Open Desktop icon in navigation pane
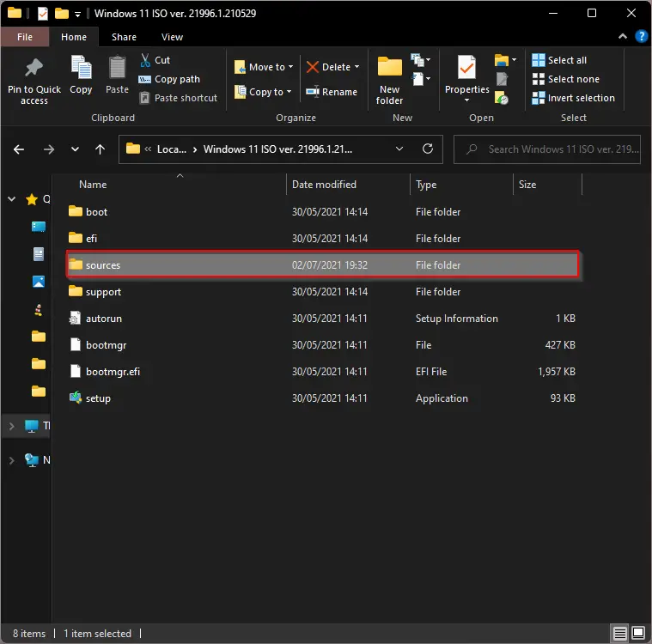 39,227
